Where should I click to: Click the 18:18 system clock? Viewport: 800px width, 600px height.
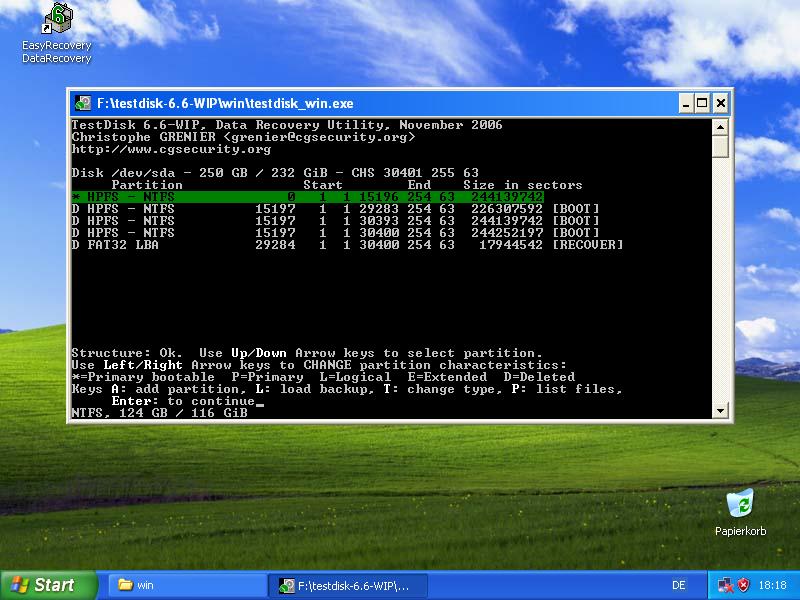pyautogui.click(x=772, y=585)
